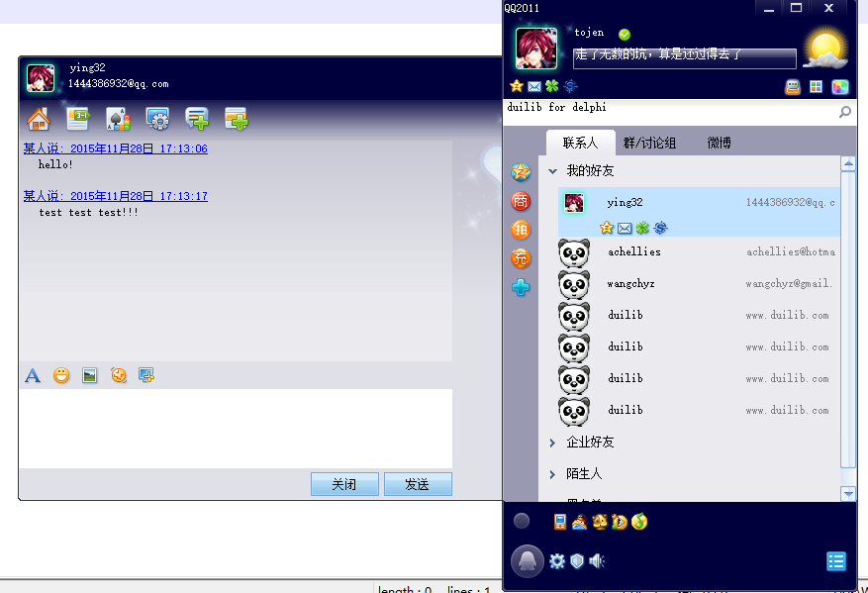Viewport: 868px width, 593px height.
Task: Open the QZone star sidebar icon
Action: (x=521, y=172)
